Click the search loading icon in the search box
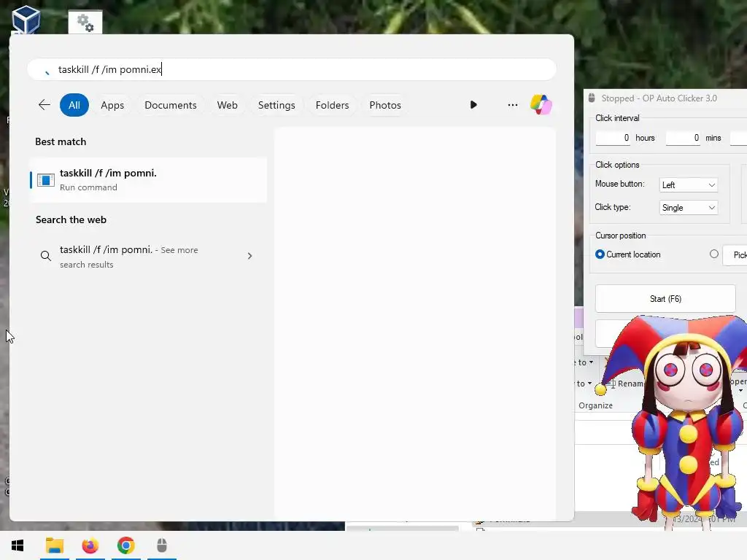Screen dimensions: 747x560 click(x=46, y=71)
